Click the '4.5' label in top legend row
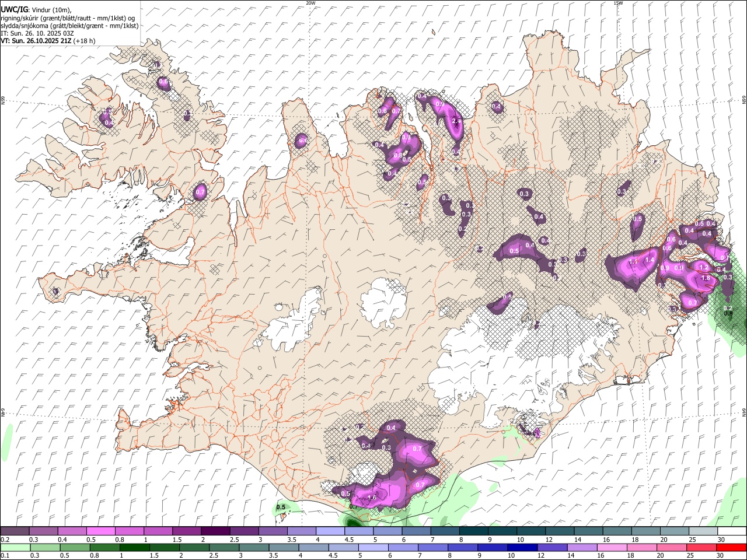Screen dimensions: 747x560 tap(349, 540)
